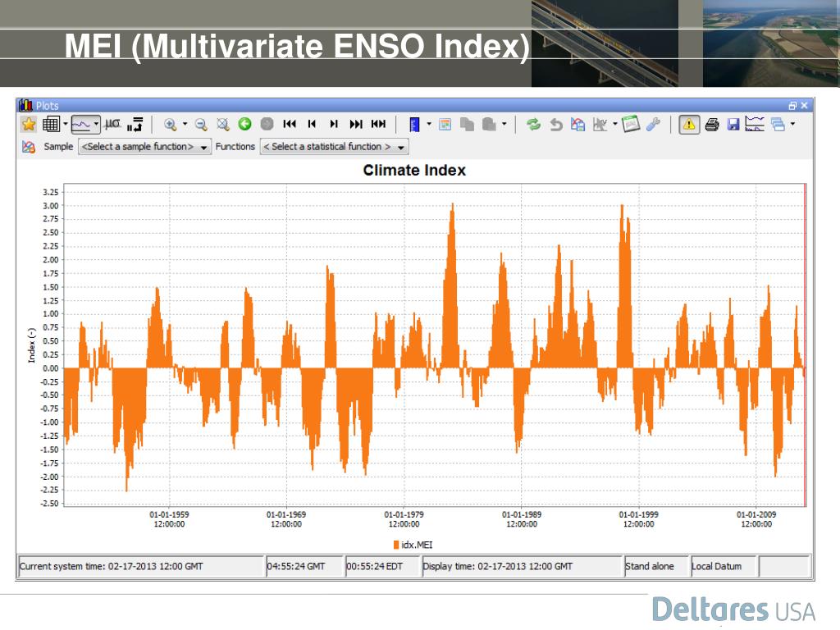Click the double-bar skip playback control

pyautogui.click(x=379, y=125)
